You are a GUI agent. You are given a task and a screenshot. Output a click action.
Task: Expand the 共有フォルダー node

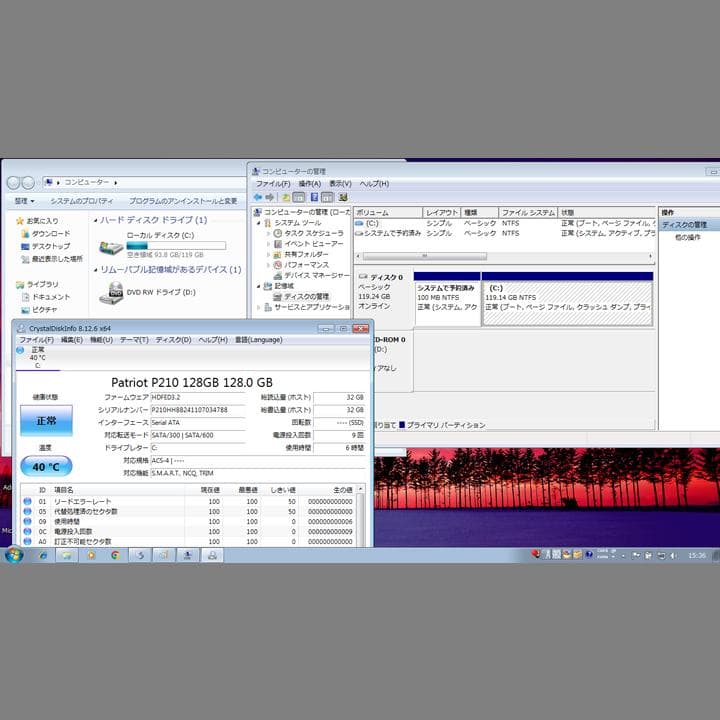[269, 254]
